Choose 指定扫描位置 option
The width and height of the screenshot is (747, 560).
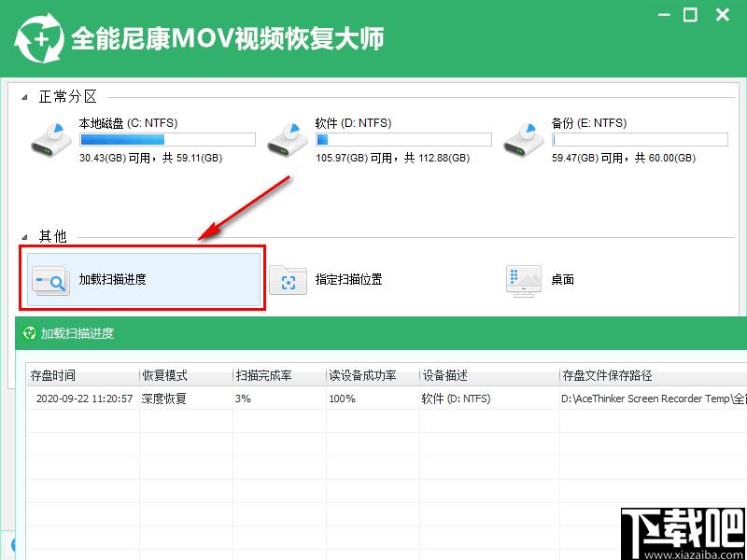click(x=348, y=279)
